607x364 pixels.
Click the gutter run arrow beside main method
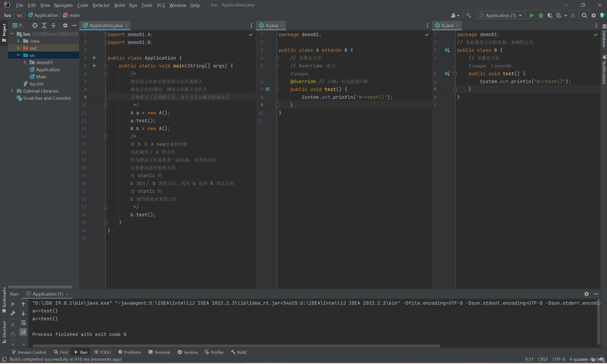coord(95,66)
